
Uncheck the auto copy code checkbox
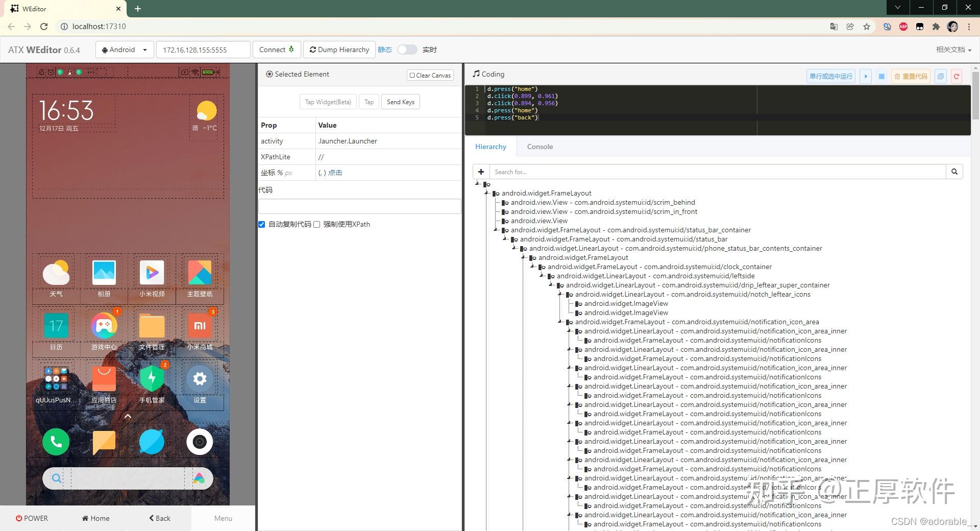262,225
